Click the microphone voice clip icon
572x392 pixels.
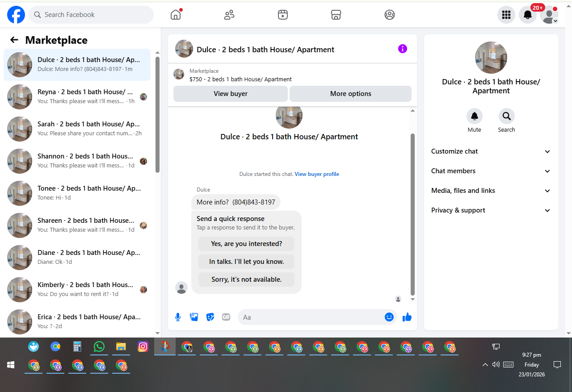pos(178,317)
